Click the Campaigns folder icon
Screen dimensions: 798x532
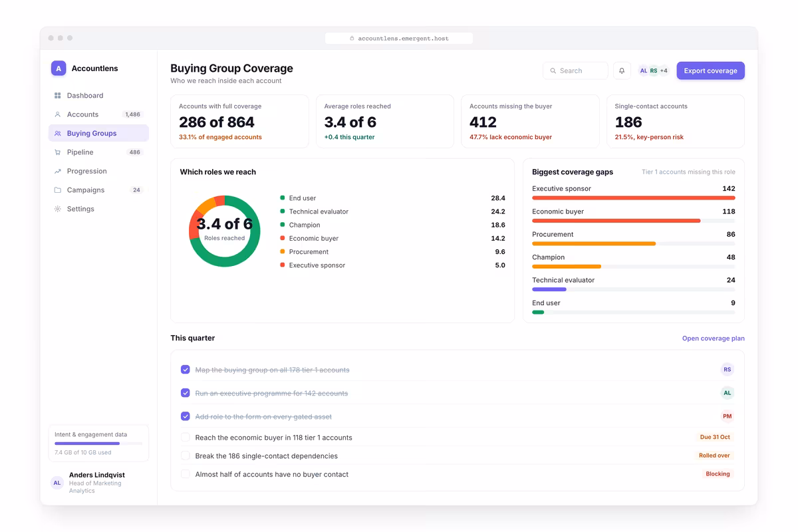coord(58,190)
